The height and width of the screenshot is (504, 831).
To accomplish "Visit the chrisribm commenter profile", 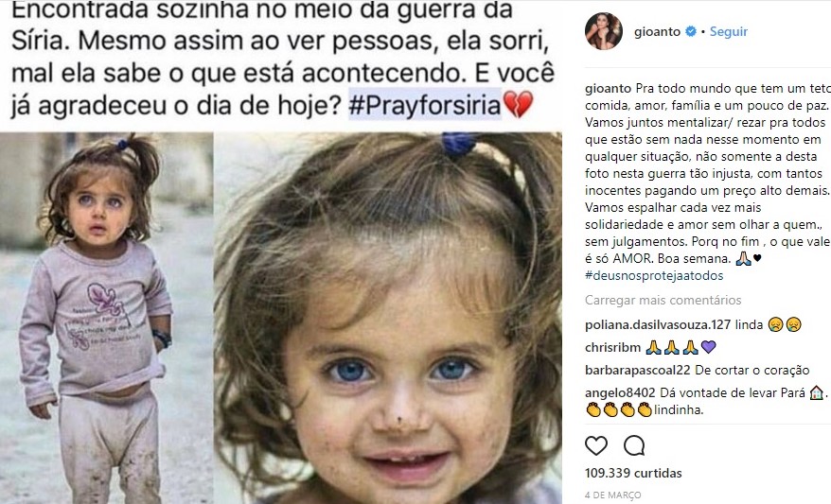I will point(612,347).
